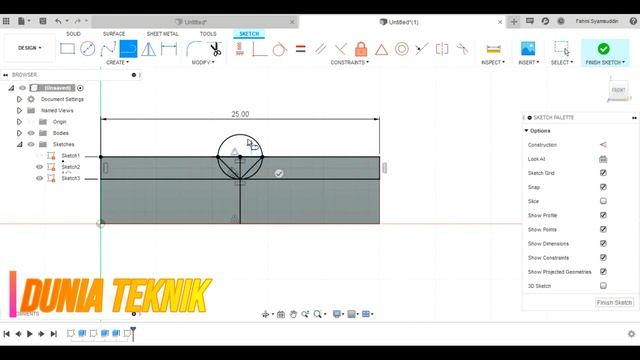Expand Document Settings node
The width and height of the screenshot is (640, 360).
click(19, 99)
